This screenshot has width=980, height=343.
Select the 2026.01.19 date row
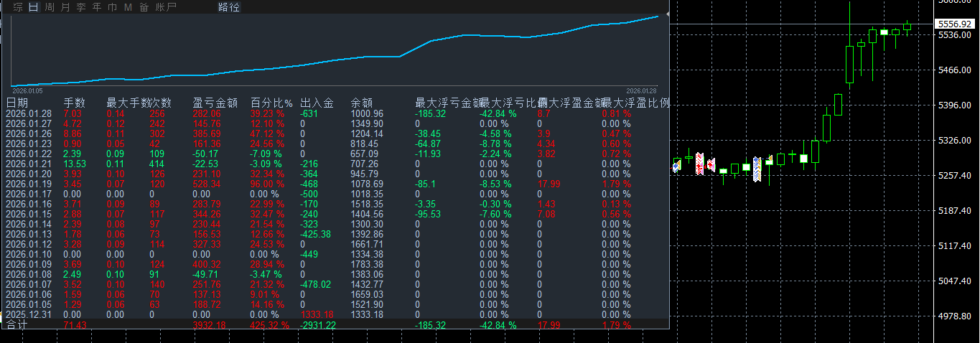336,184
